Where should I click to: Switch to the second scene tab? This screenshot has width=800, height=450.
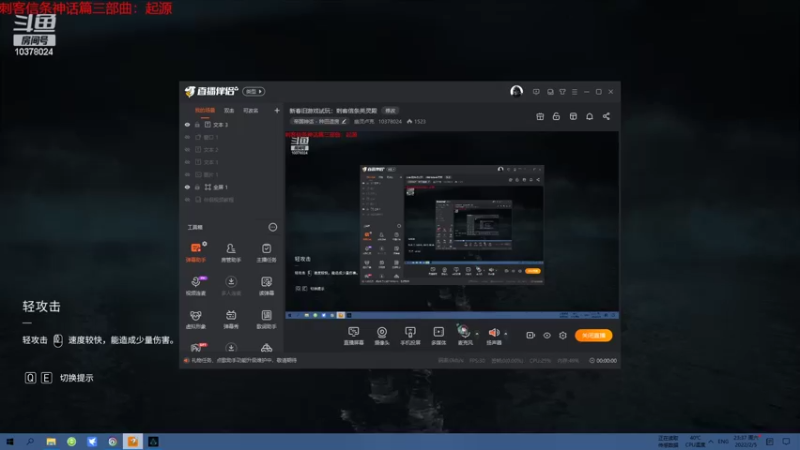click(229, 111)
